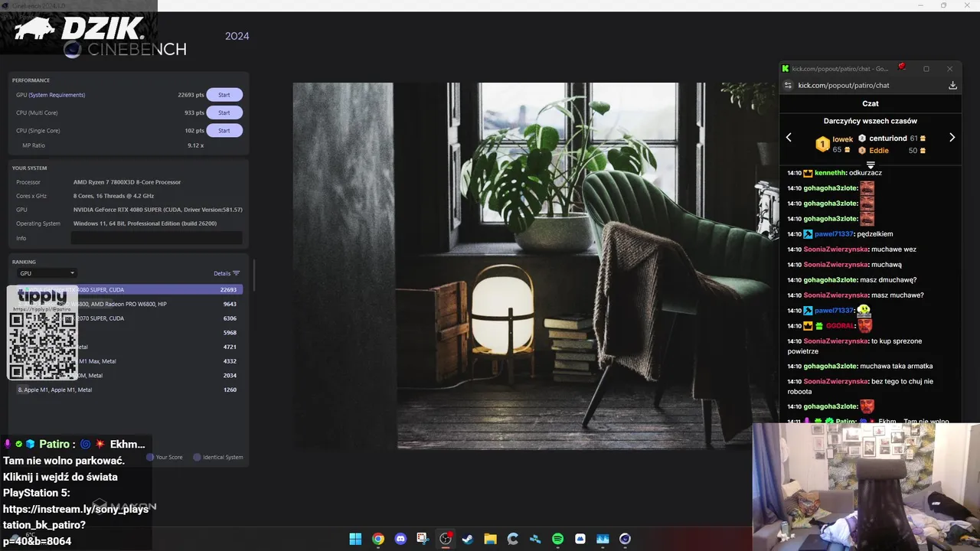Select the Apple M1 Metal ranking row
980x551 pixels.
click(x=129, y=390)
